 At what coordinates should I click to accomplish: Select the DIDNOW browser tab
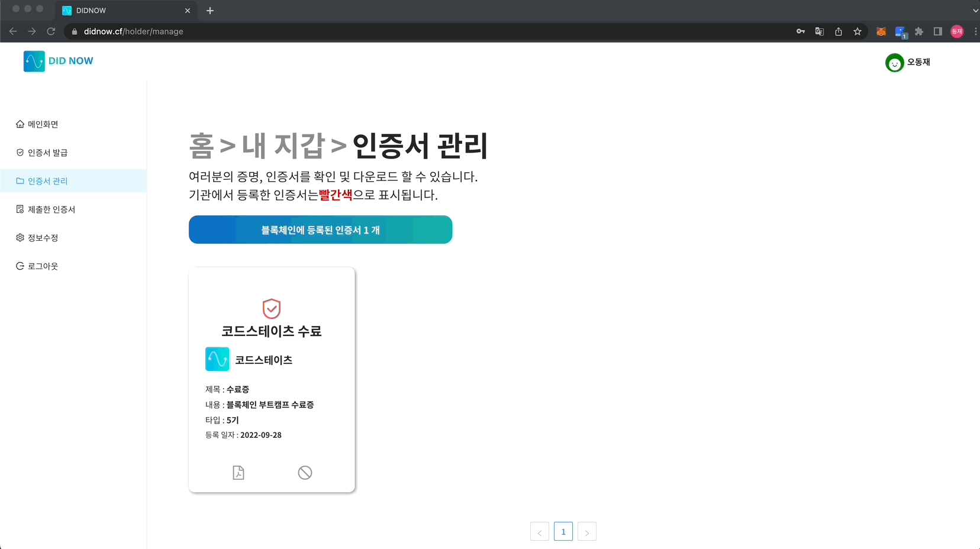pyautogui.click(x=127, y=11)
